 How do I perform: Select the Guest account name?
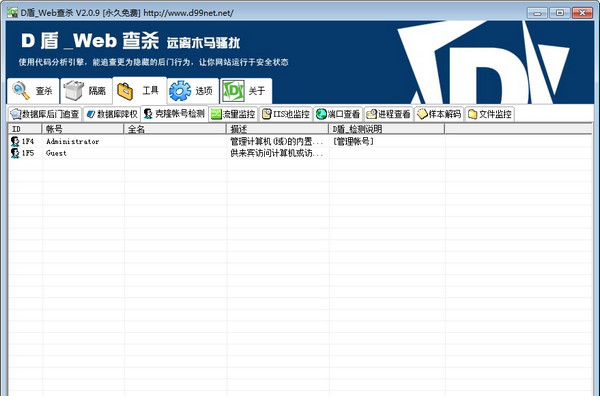pos(56,153)
